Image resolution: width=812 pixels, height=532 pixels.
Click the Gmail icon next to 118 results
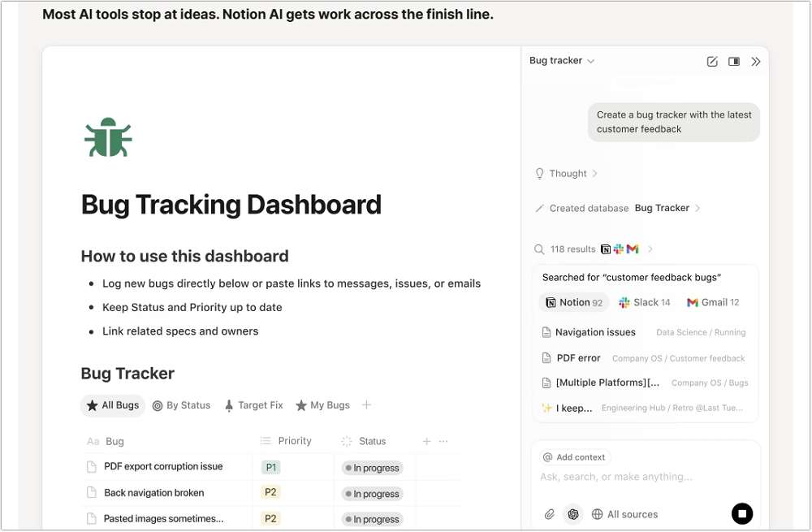pyautogui.click(x=633, y=249)
